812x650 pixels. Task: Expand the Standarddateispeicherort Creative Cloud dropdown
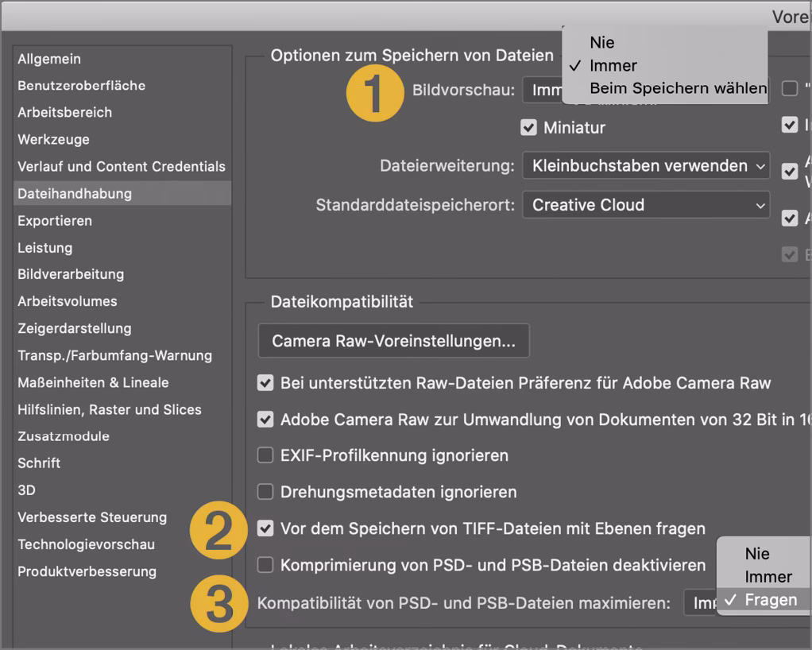645,205
